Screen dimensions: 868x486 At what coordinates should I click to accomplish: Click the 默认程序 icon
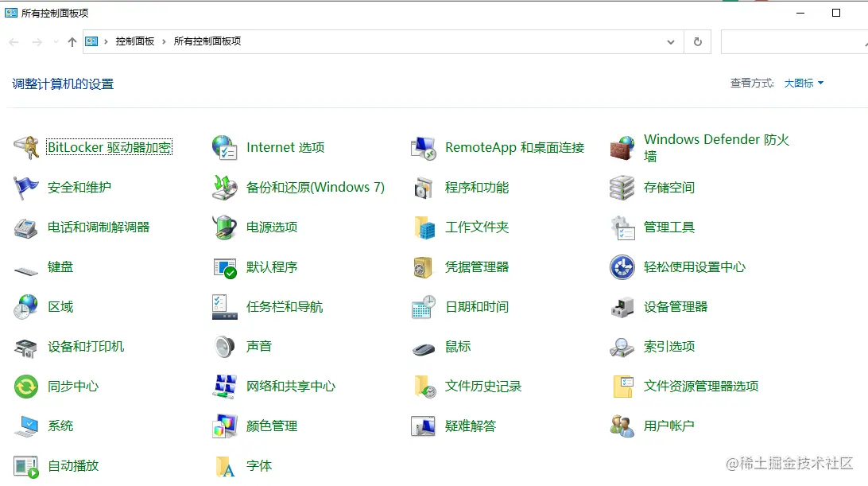coord(225,267)
